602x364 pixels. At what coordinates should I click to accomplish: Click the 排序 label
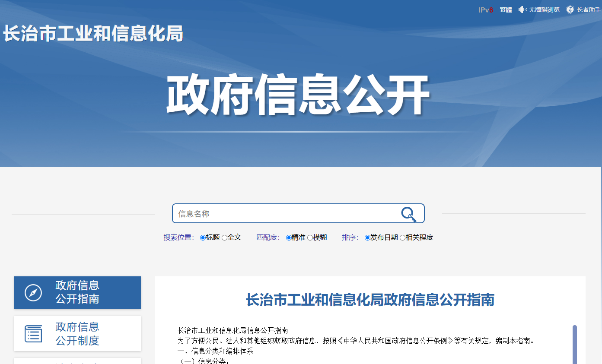(x=350, y=237)
